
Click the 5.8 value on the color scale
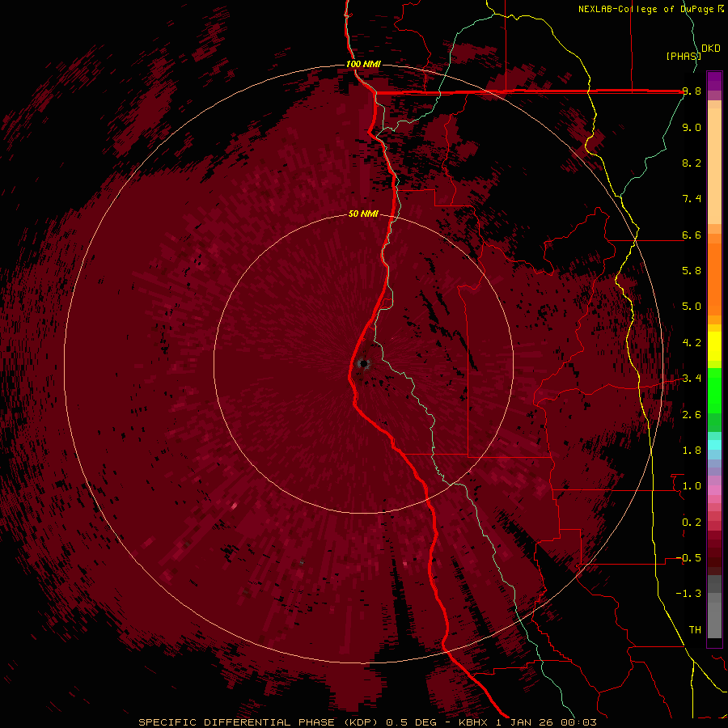692,271
